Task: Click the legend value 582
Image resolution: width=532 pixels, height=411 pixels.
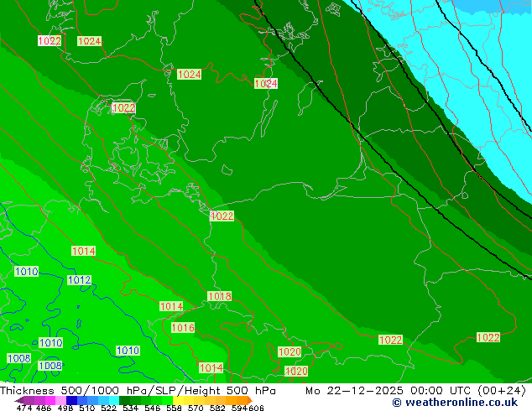Action: pos(217,408)
